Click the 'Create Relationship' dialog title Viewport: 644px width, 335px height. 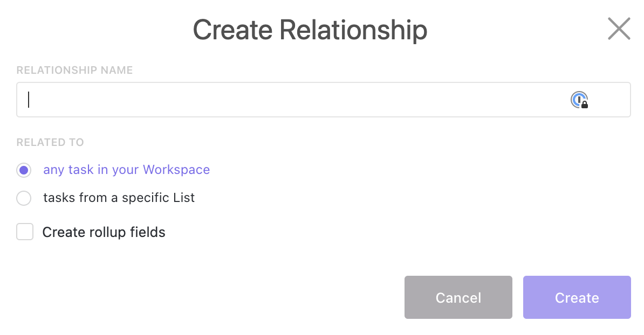(x=310, y=30)
